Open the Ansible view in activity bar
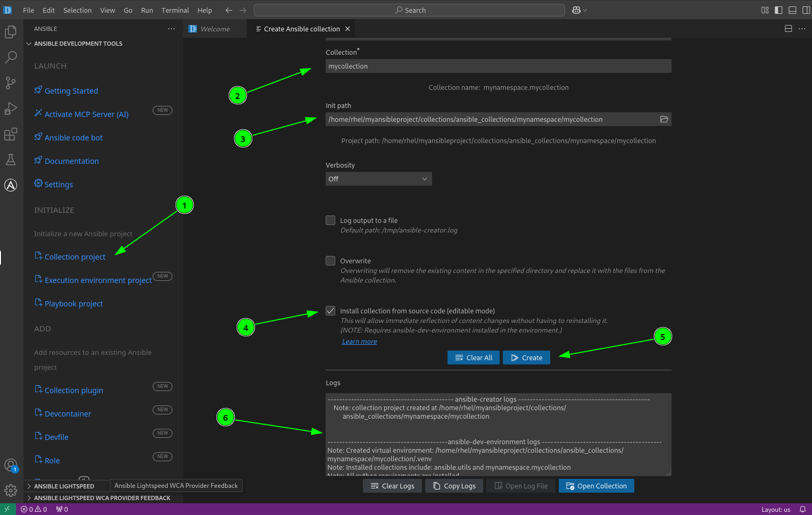812x515 pixels. [11, 185]
